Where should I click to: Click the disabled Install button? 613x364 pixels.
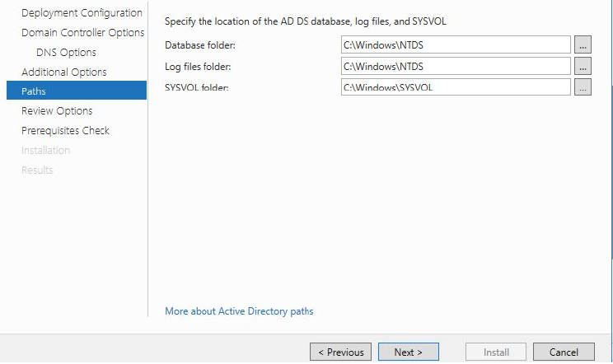pyautogui.click(x=496, y=352)
